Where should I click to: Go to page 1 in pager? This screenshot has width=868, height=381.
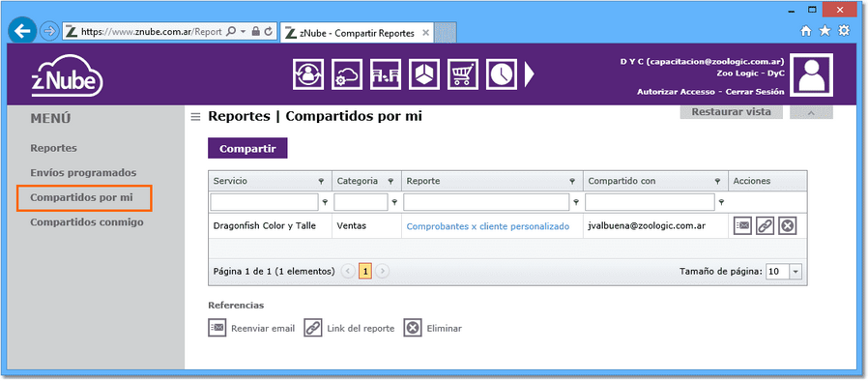point(365,272)
